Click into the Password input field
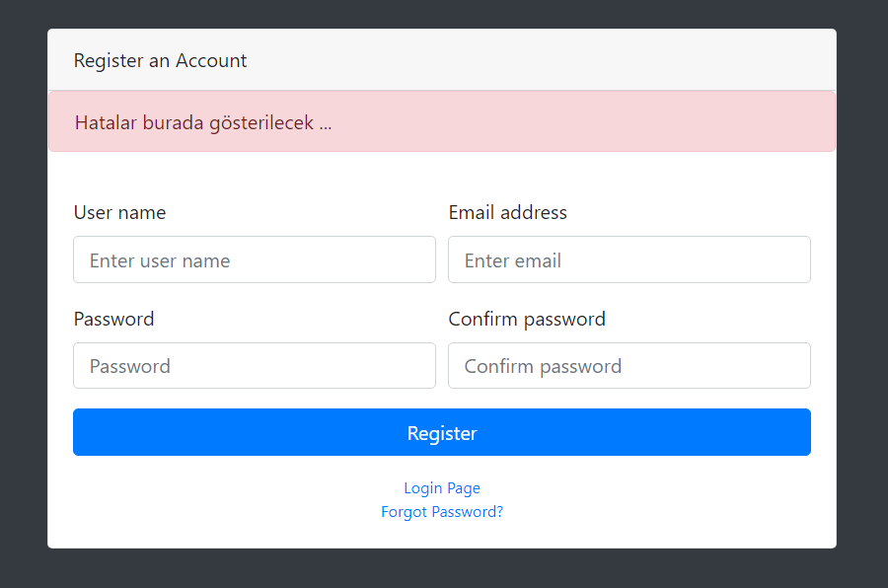Viewport: 888px width, 588px height. tap(255, 365)
